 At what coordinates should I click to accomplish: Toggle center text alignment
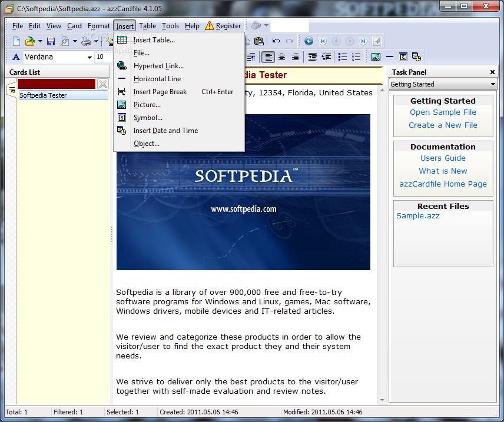click(281, 57)
